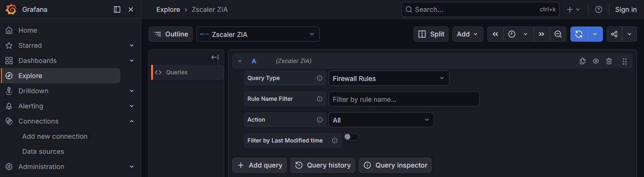The width and height of the screenshot is (644, 177).
Task: Click the Explore breadcrumb
Action: tap(168, 9)
